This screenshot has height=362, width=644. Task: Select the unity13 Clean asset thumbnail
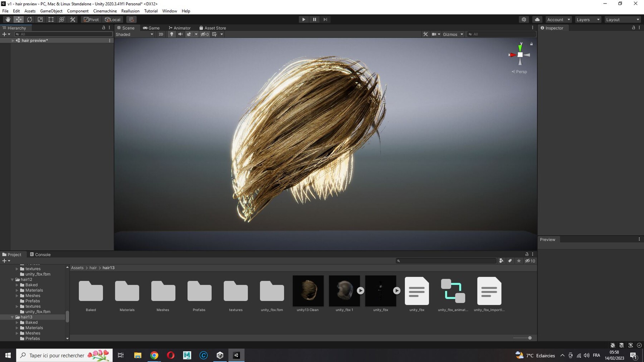[x=308, y=291]
